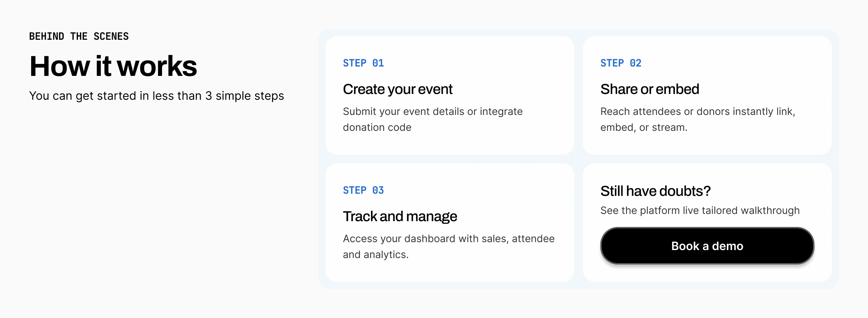Click the Book a demo button
Viewport: 868px width, 318px height.
coord(707,246)
